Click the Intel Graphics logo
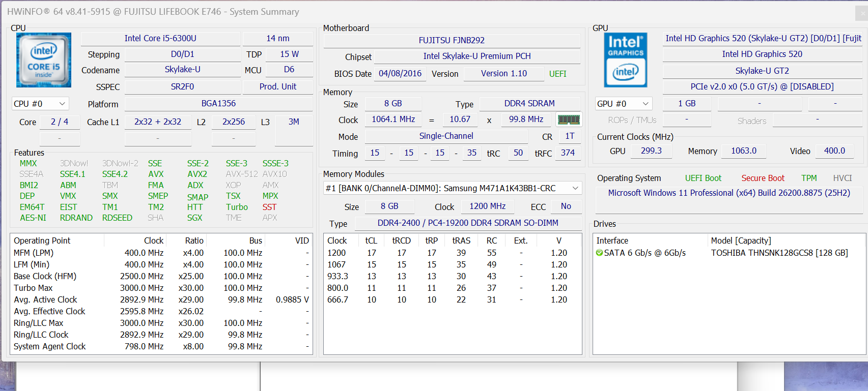Viewport: 868px width, 391px height. click(626, 60)
